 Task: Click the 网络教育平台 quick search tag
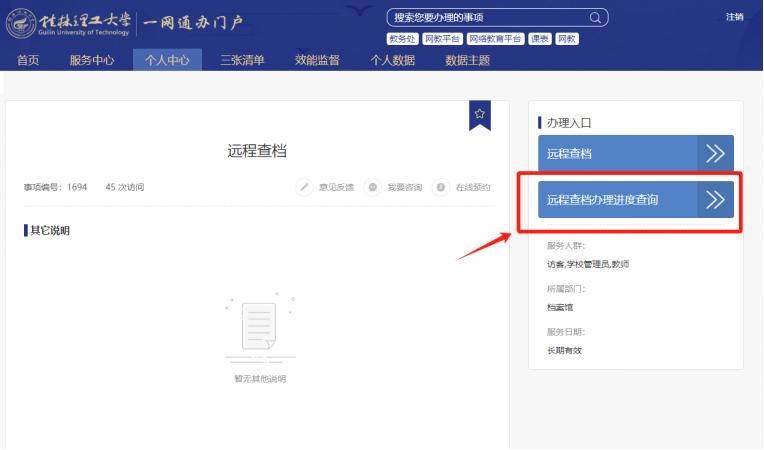496,39
